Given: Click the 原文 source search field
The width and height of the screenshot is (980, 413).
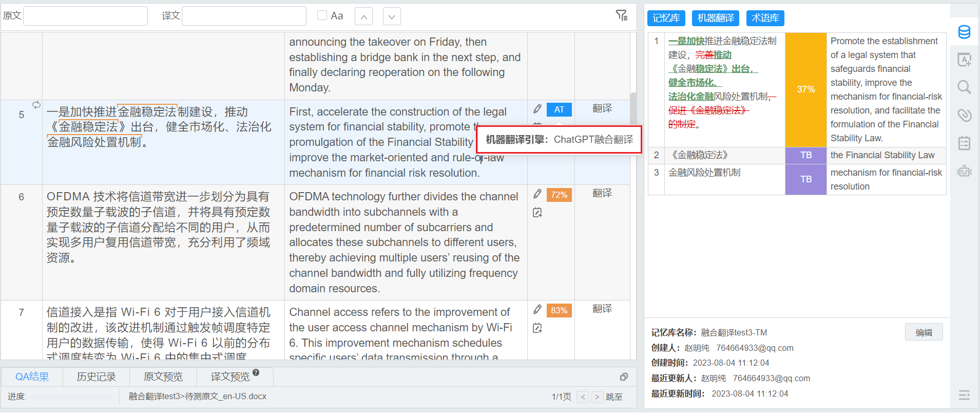Looking at the screenshot, I should (86, 16).
